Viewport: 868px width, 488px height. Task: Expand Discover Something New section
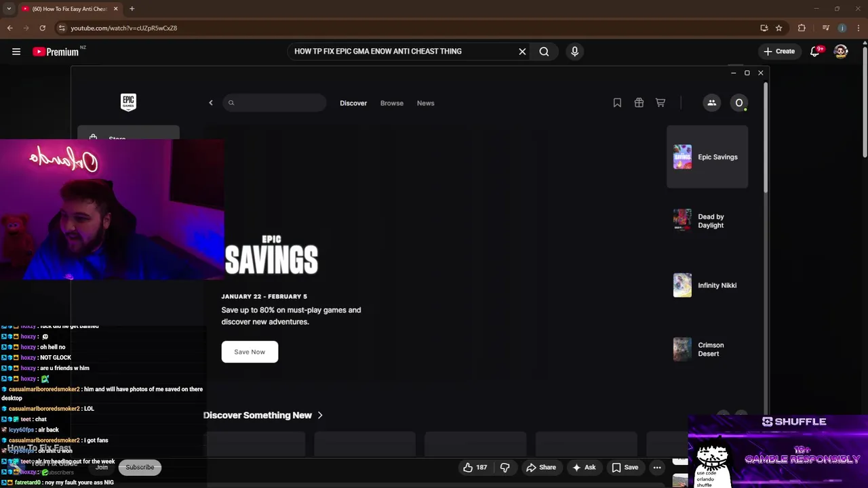click(263, 415)
